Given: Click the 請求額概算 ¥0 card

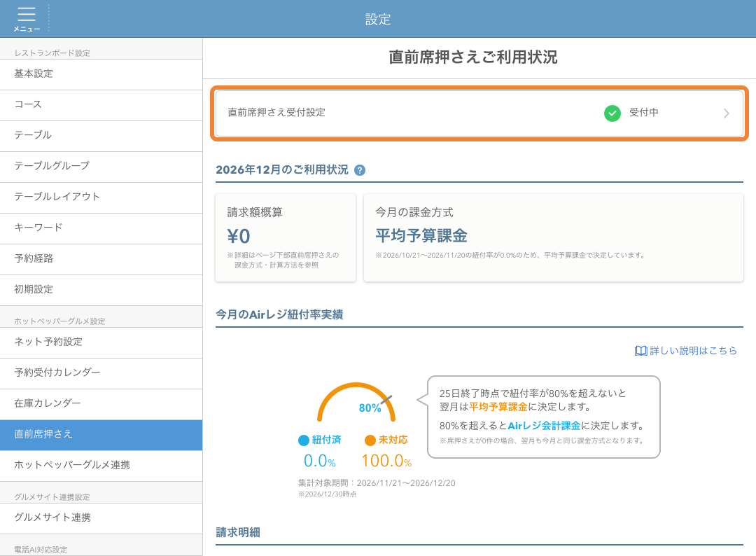Looking at the screenshot, I should [x=286, y=237].
